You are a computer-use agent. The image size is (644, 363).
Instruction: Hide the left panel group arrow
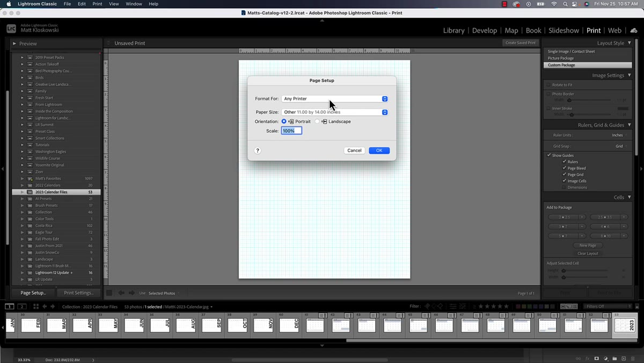click(2, 169)
